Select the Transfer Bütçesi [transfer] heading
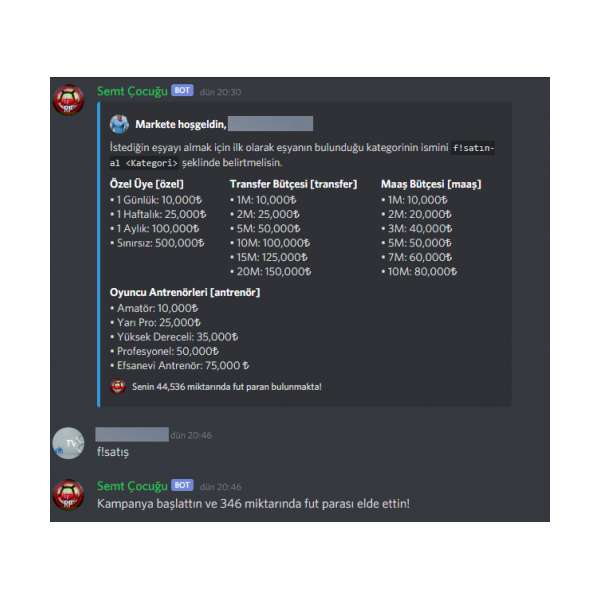 tap(293, 184)
